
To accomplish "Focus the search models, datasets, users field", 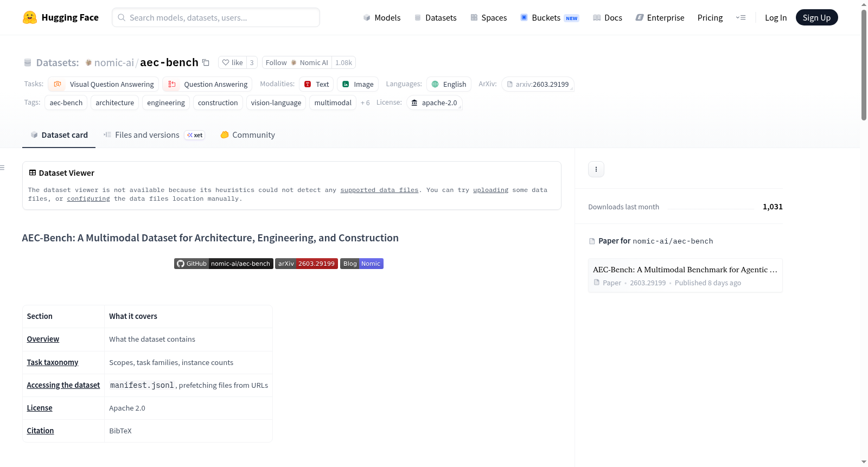I will (216, 17).
